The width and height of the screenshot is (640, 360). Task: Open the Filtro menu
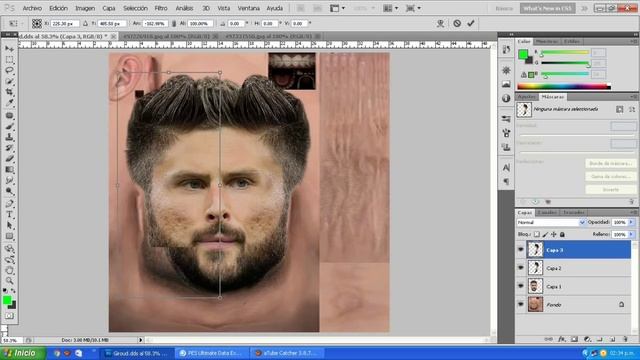pyautogui.click(x=161, y=8)
